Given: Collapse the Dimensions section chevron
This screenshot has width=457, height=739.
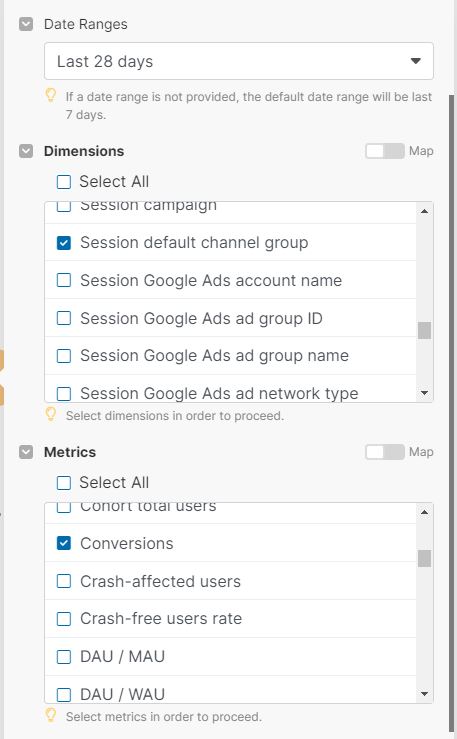Looking at the screenshot, I should 26,151.
